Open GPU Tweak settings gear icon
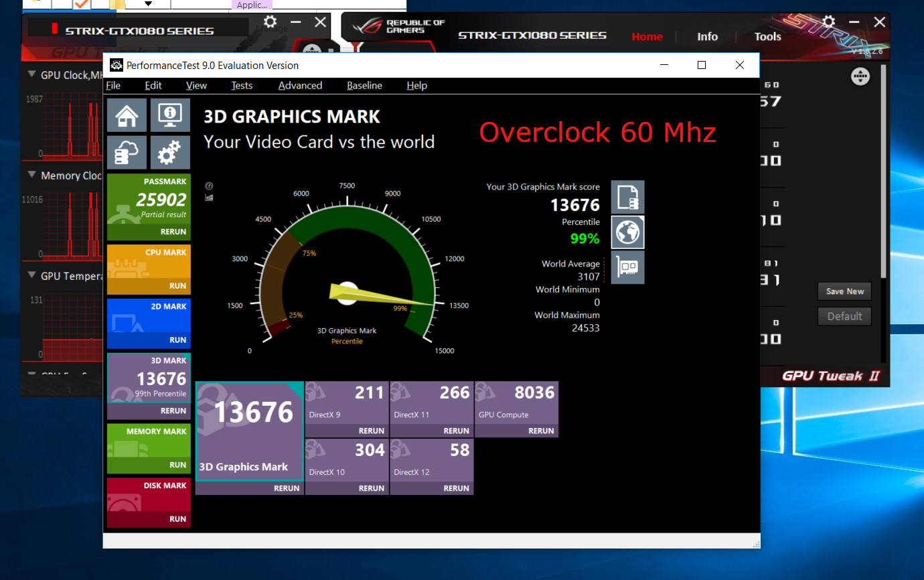924x580 pixels. (x=828, y=22)
